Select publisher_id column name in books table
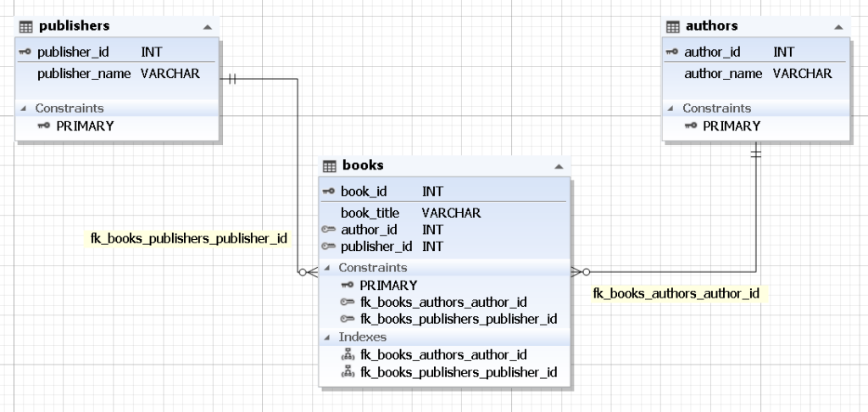This screenshot has height=412, width=868. [376, 246]
